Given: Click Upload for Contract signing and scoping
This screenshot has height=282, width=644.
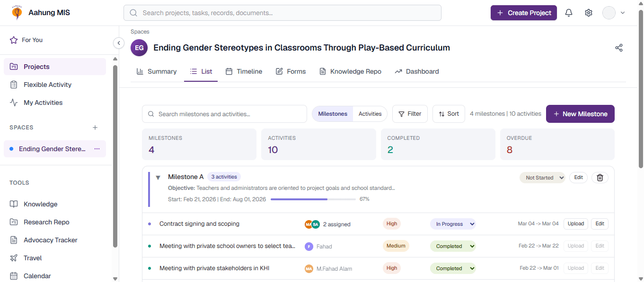Looking at the screenshot, I should [576, 224].
